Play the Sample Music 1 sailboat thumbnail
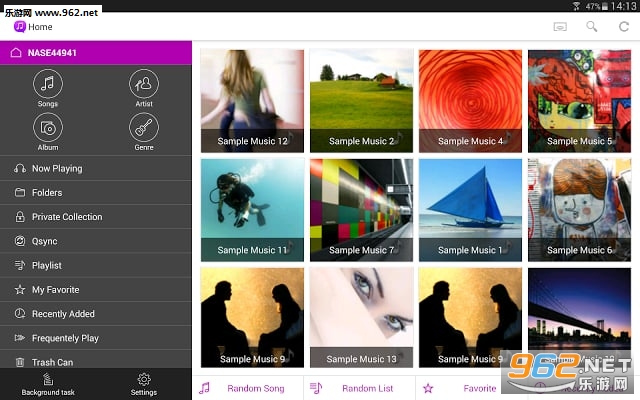Viewport: 640px width, 400px height. 470,210
